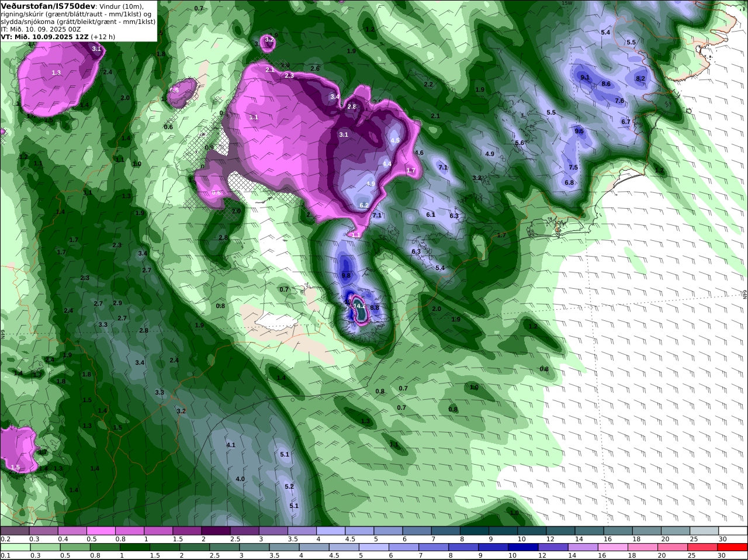
Task: Select the 9.8 value on the map
Action: (345, 275)
